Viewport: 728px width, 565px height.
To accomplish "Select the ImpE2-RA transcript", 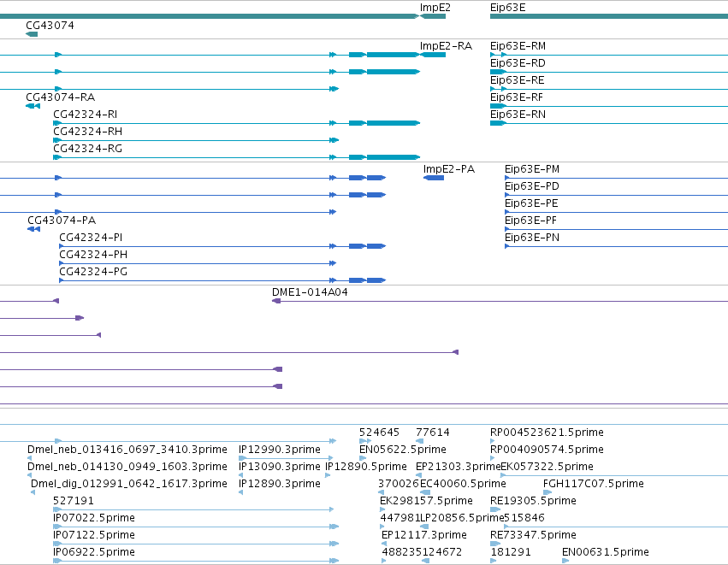I will (x=433, y=55).
